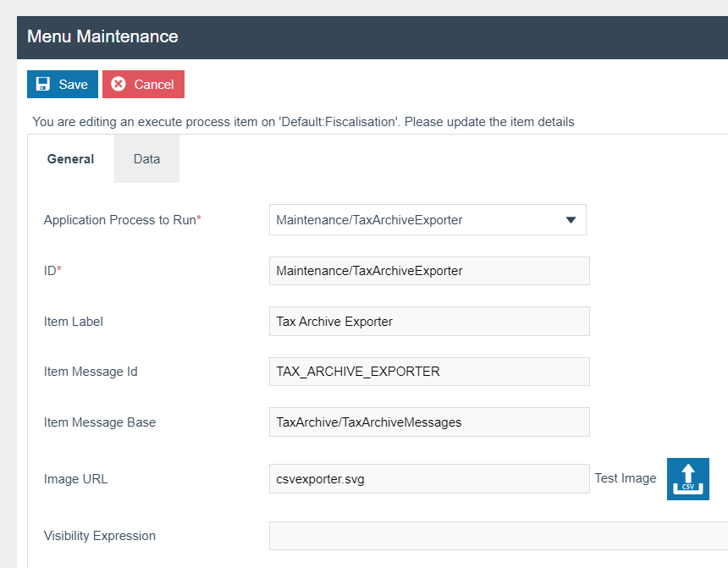Focus the Image URL field containing csvexporter.svg
This screenshot has height=568, width=728.
tap(428, 478)
